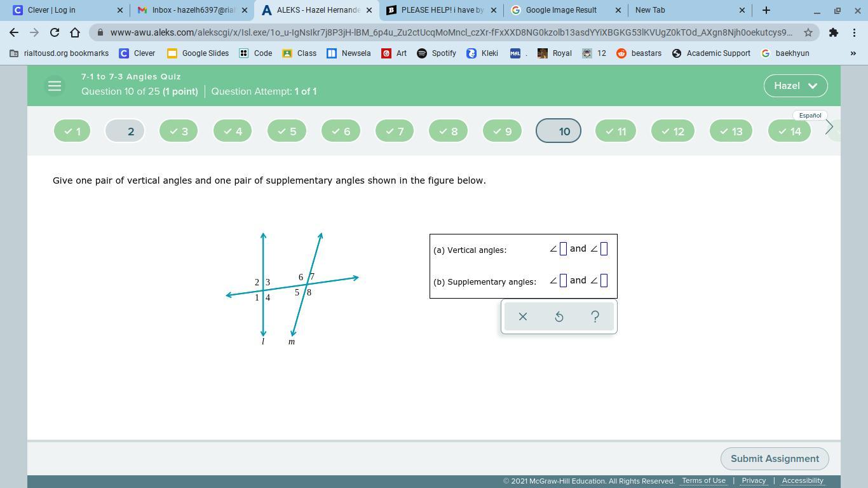Jump to question 6
868x488 pixels.
(x=341, y=132)
